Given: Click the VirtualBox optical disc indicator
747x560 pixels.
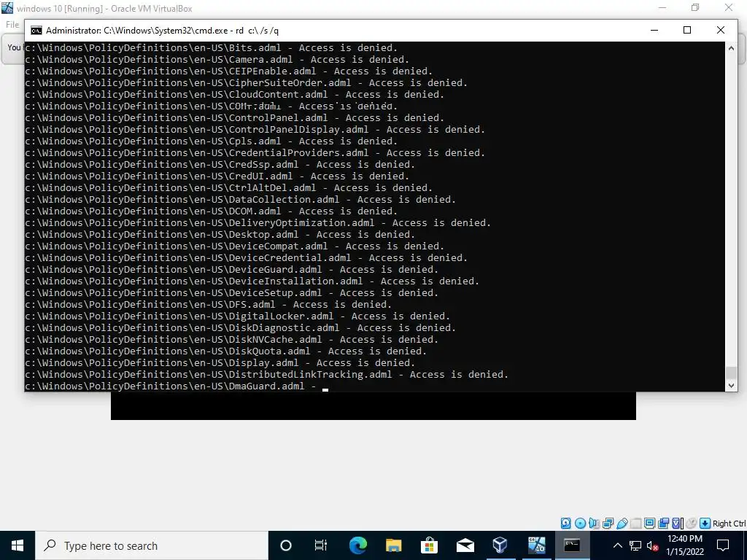Looking at the screenshot, I should coord(580,524).
